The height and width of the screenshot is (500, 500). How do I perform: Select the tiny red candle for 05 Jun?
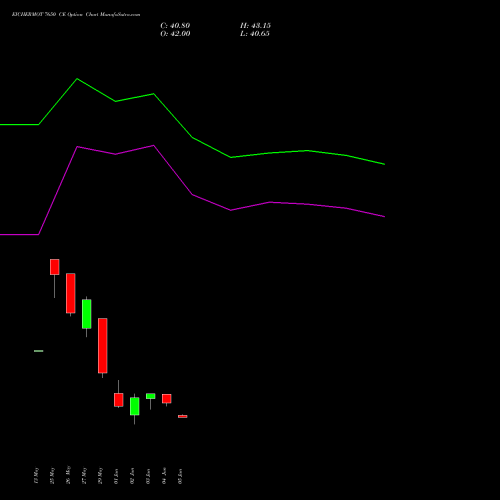(183, 416)
